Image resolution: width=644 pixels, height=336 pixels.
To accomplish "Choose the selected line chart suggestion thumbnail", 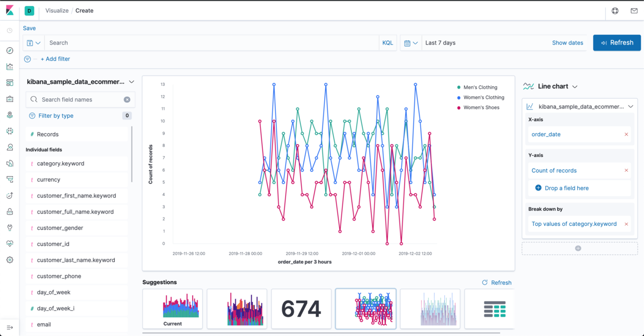I will coord(365,309).
